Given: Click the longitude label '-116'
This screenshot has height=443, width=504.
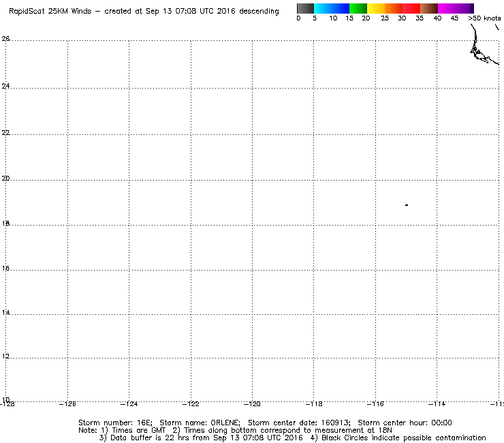Looking at the screenshot, I should pos(375,404).
